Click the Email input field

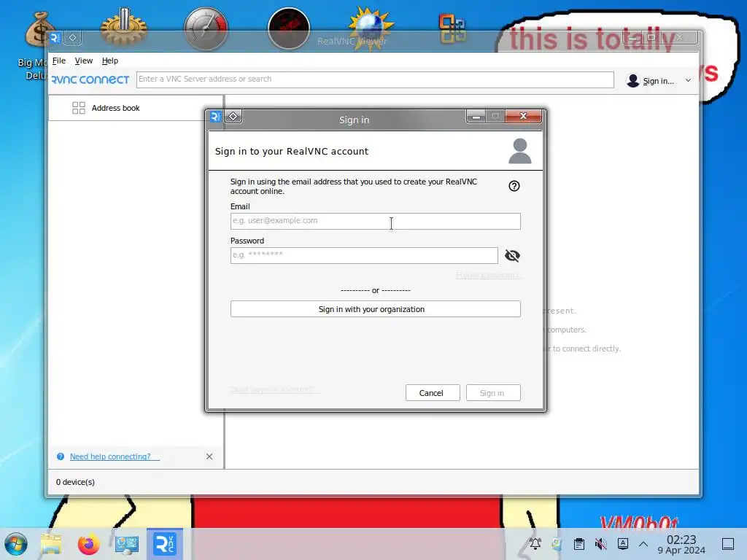[376, 221]
